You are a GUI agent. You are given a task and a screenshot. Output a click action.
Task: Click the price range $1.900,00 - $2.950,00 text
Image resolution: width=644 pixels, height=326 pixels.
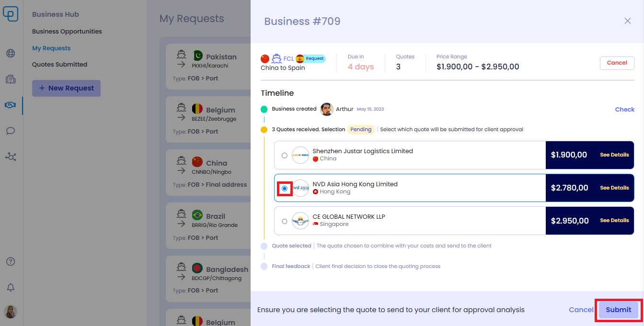tap(478, 67)
